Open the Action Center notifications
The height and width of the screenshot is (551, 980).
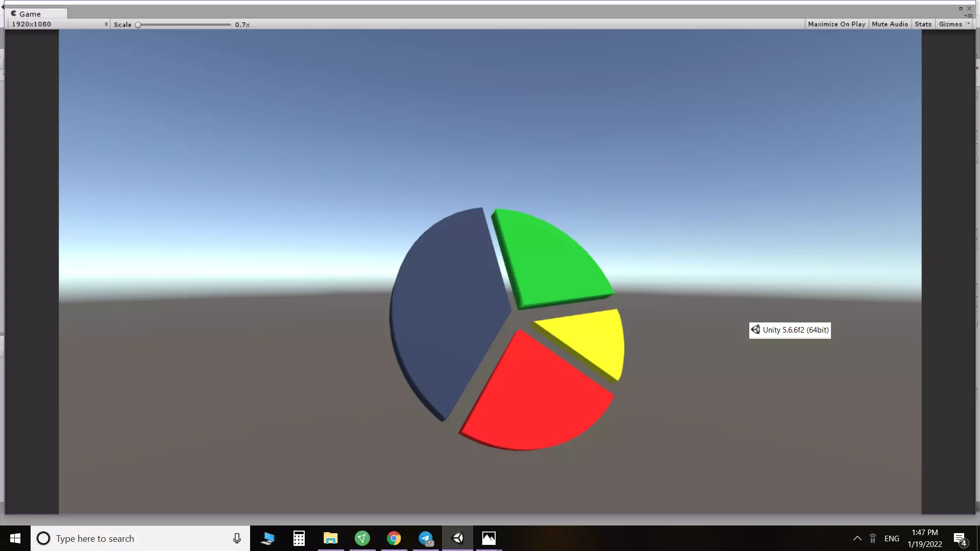960,538
